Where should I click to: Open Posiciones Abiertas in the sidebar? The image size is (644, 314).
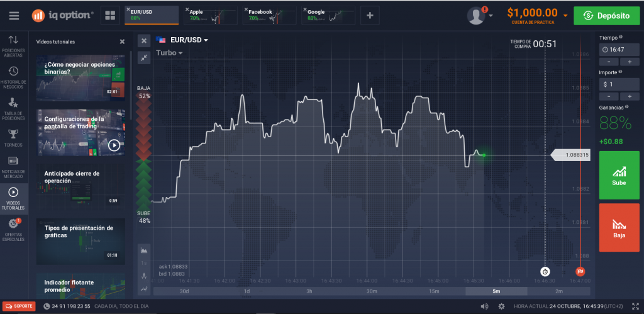click(14, 47)
